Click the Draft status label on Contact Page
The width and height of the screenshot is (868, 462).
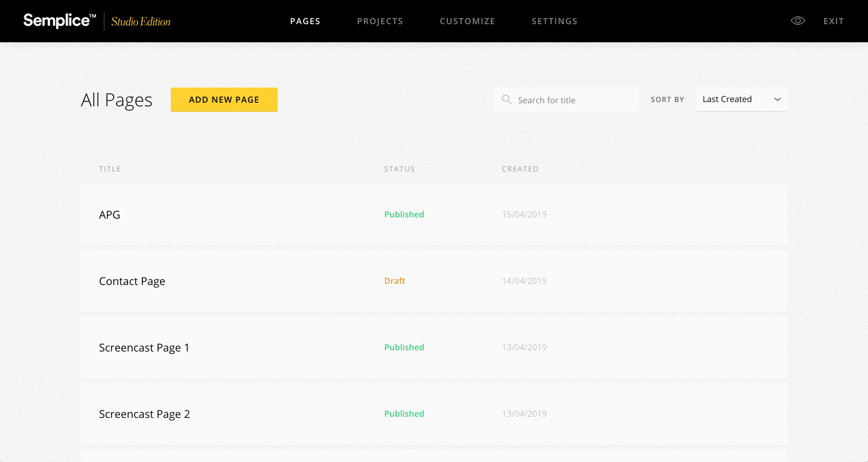[395, 281]
